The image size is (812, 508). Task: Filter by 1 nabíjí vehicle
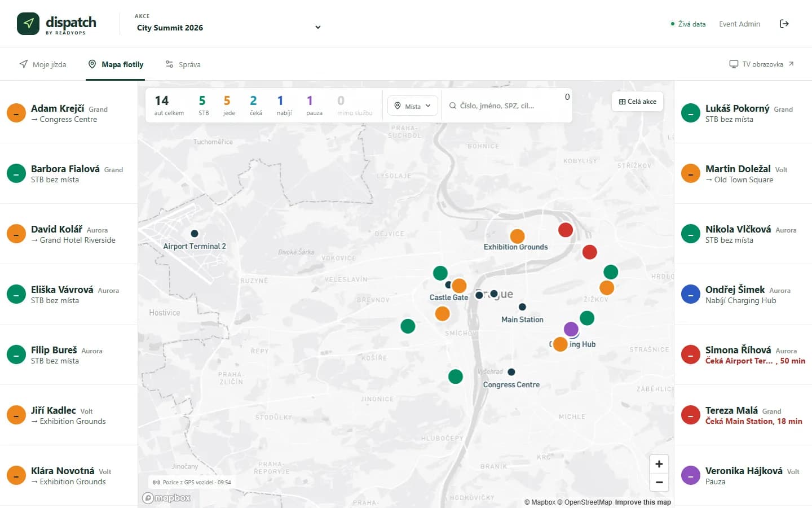click(284, 105)
